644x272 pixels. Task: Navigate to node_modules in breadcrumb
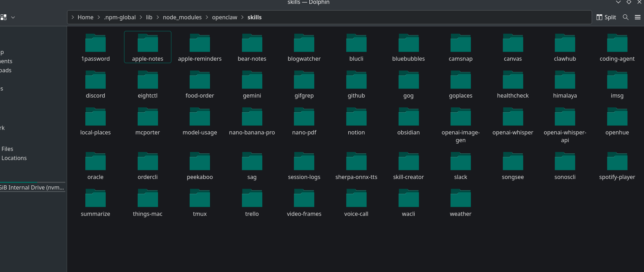[x=182, y=17]
